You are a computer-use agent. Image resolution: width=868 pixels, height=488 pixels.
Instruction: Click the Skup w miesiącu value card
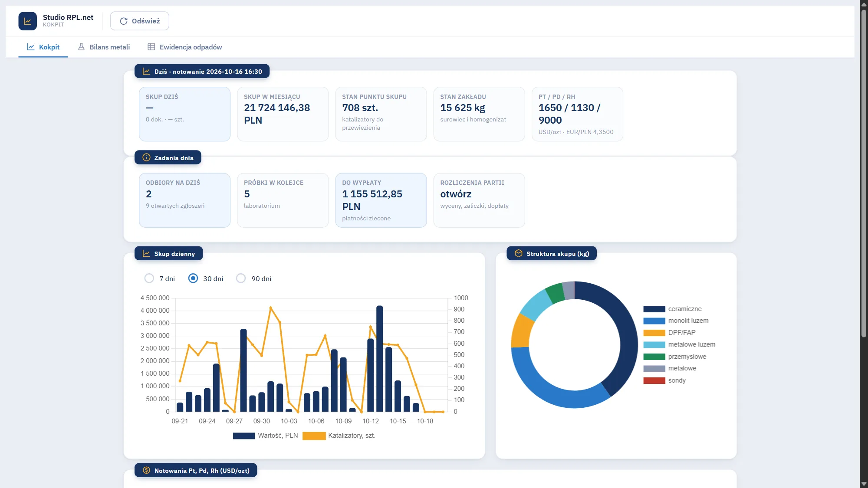283,114
